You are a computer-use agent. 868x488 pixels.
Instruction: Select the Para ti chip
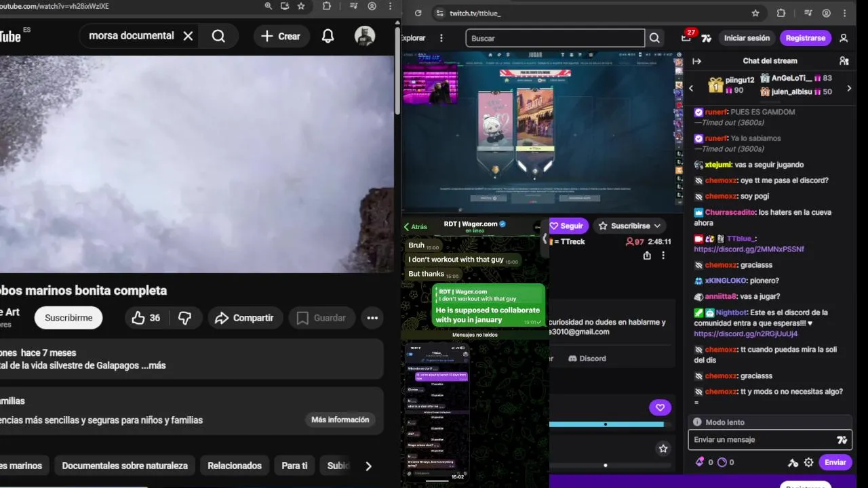294,466
